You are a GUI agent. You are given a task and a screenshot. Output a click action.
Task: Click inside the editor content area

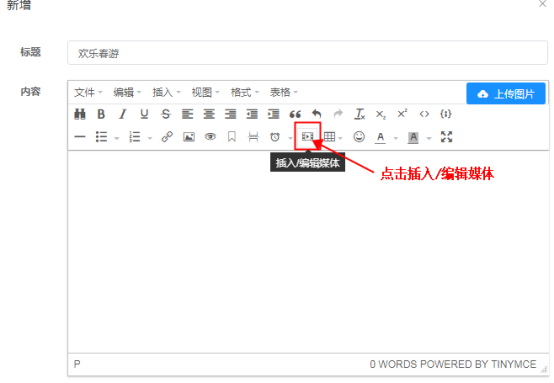point(308,252)
